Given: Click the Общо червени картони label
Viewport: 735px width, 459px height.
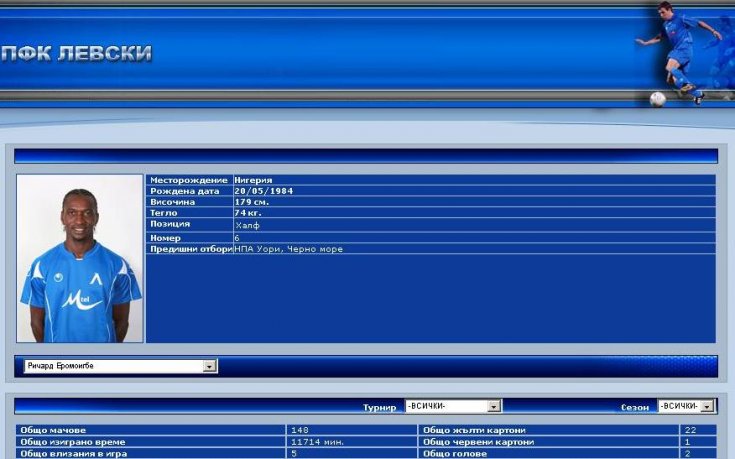Looking at the screenshot, I should point(479,442).
